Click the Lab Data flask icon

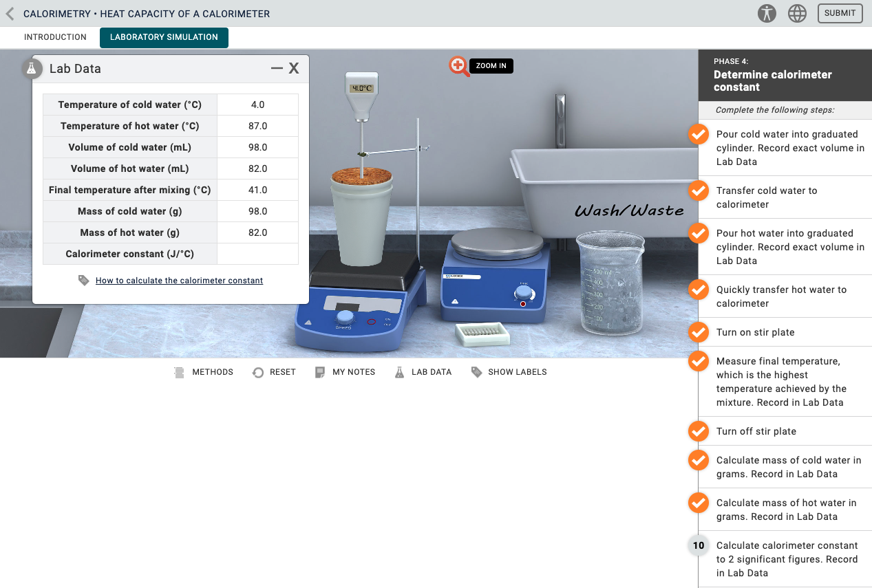tap(31, 68)
